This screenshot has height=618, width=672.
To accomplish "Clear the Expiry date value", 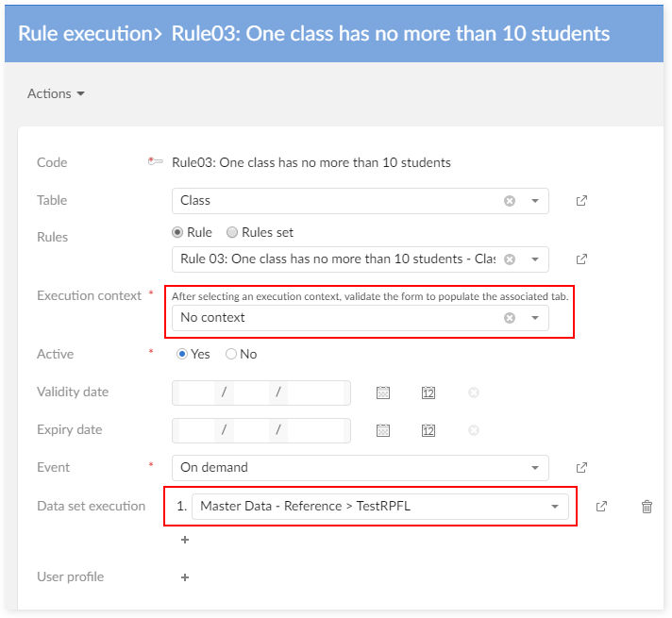I will click(474, 430).
